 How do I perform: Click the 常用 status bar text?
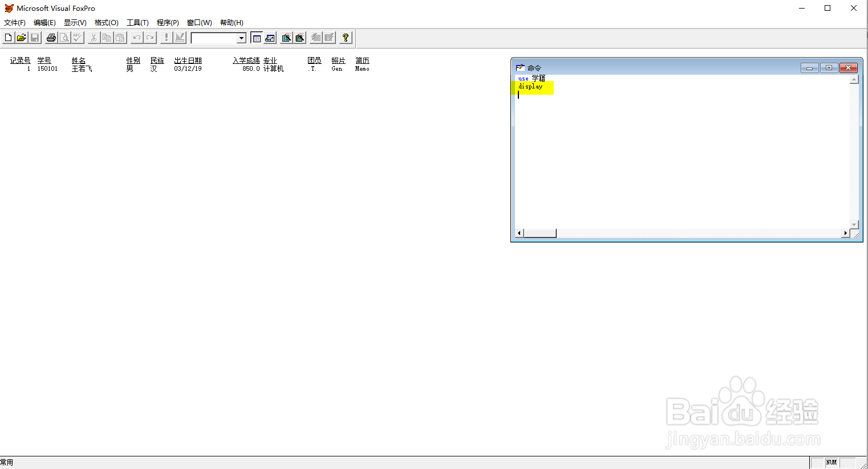click(x=7, y=462)
